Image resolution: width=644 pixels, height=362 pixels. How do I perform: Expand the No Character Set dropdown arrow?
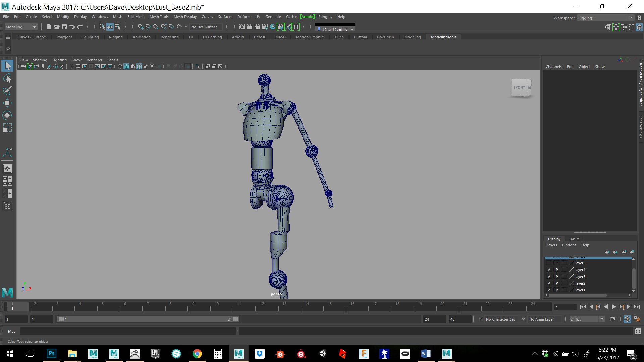[480, 319]
